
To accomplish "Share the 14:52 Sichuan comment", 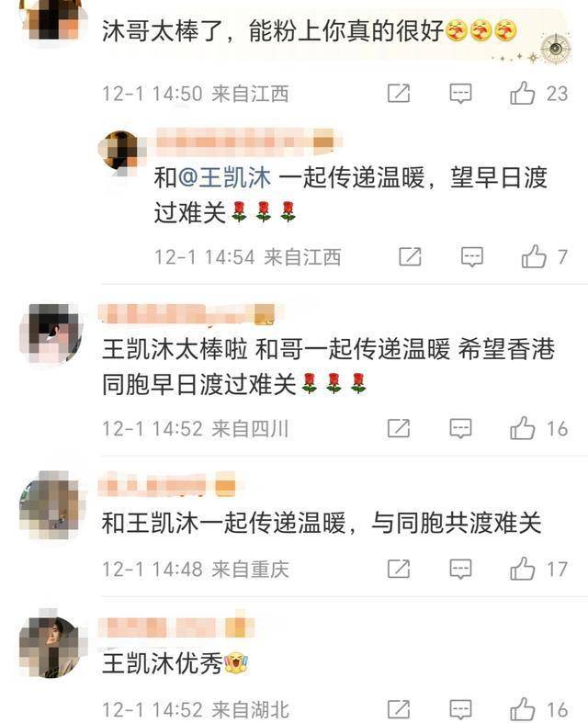I will [399, 429].
